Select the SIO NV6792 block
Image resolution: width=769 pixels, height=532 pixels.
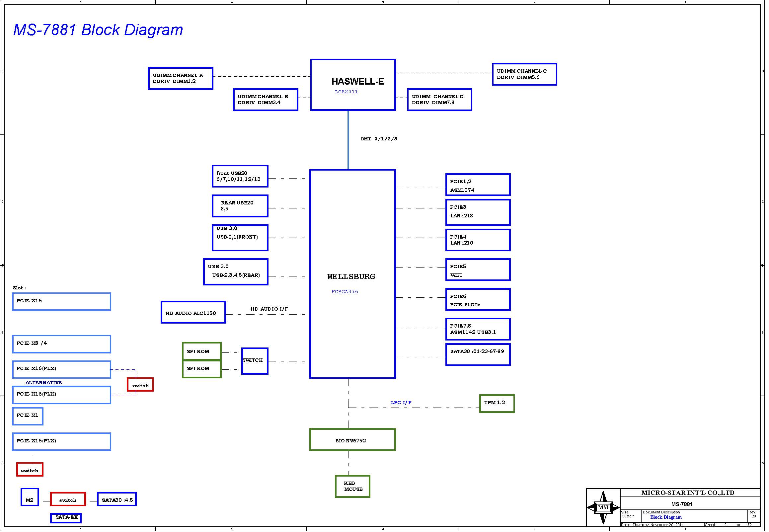[x=352, y=440]
